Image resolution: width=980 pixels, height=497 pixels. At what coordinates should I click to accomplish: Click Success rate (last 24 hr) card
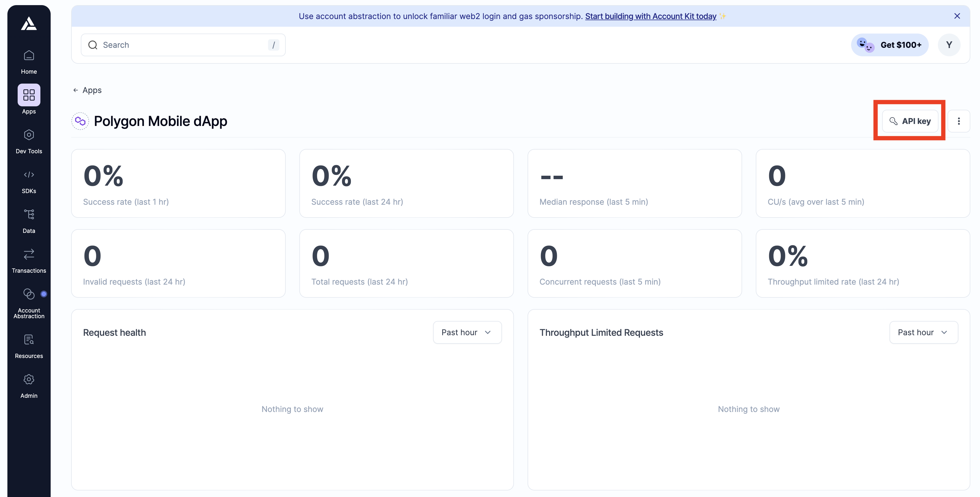(406, 183)
